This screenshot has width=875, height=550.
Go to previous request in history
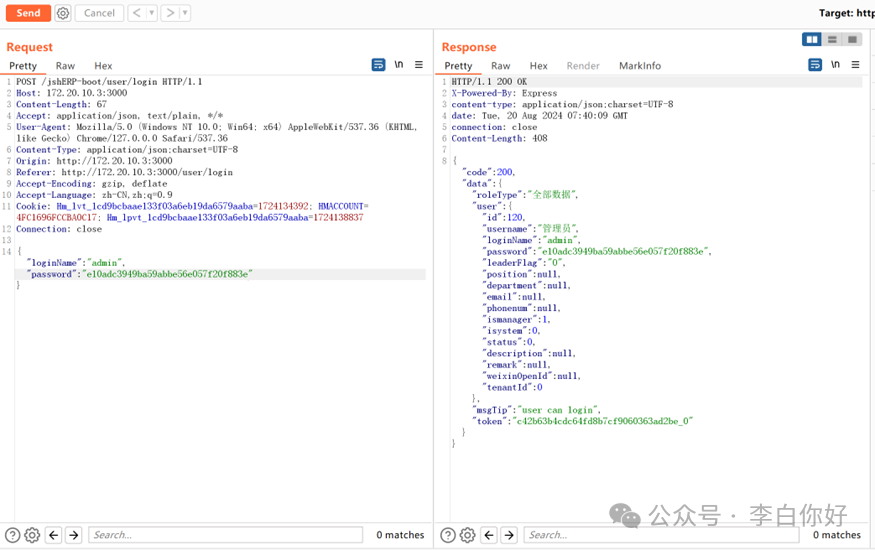click(x=137, y=13)
